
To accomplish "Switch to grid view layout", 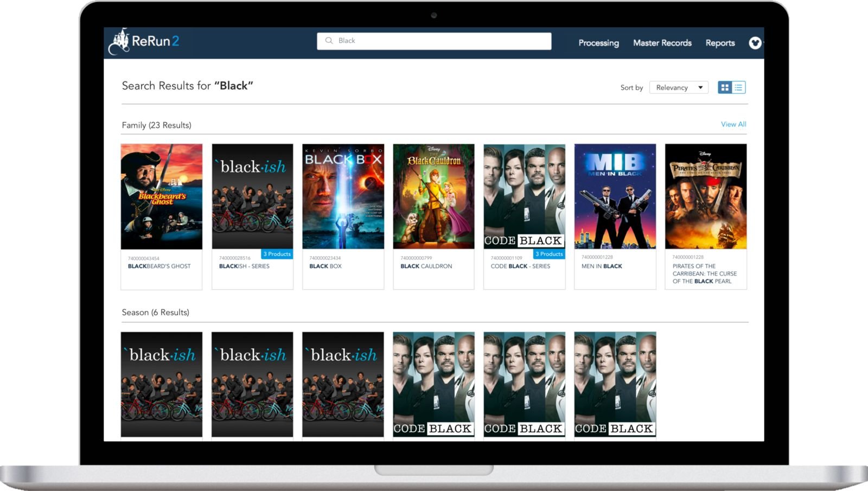I will coord(725,87).
